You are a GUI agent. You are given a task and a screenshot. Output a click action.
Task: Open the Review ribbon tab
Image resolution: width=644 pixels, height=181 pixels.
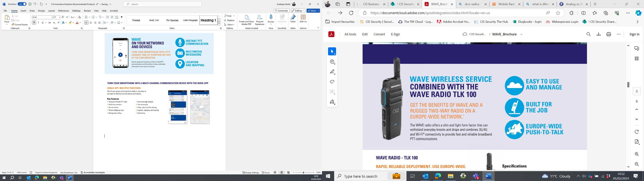(x=87, y=11)
